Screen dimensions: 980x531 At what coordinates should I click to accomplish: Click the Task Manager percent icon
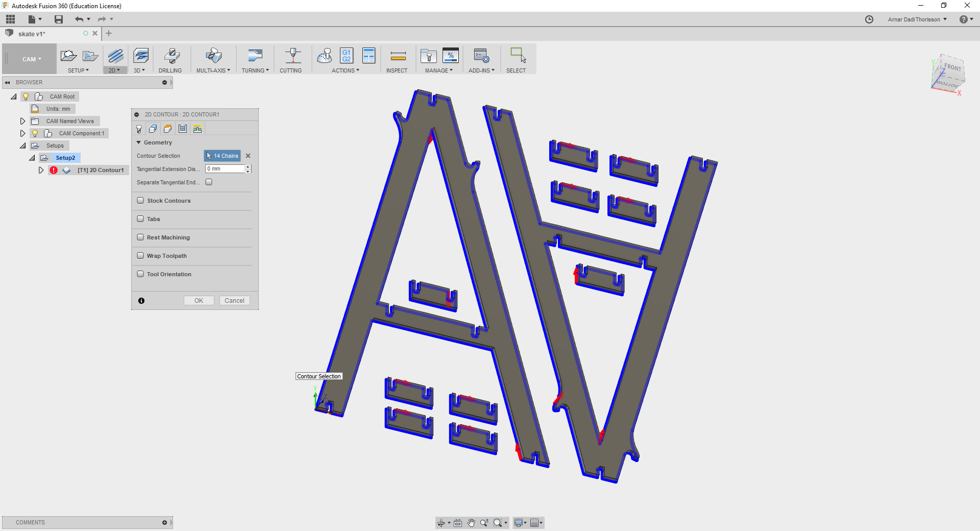pyautogui.click(x=451, y=56)
